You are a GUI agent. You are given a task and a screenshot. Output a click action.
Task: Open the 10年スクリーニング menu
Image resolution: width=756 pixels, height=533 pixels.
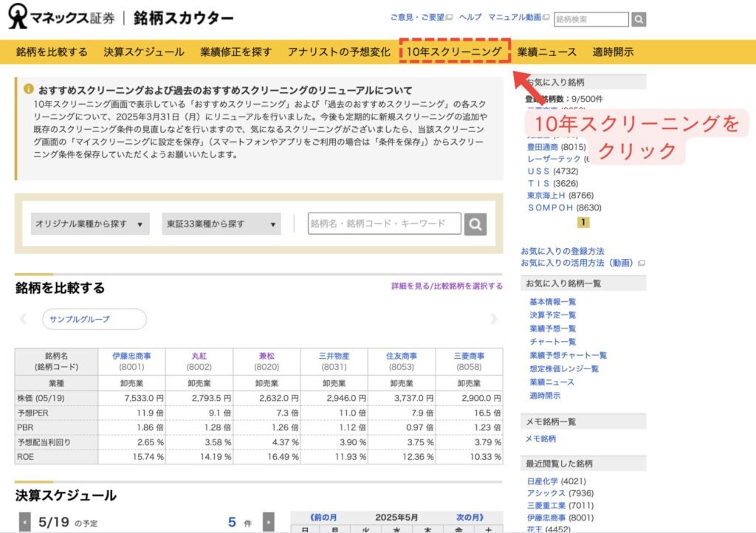pos(454,52)
